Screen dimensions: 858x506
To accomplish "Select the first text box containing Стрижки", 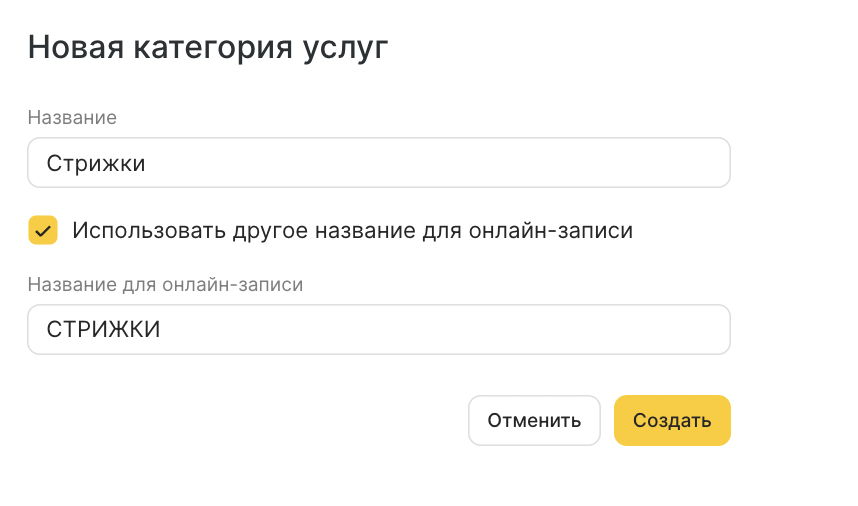I will pos(378,163).
